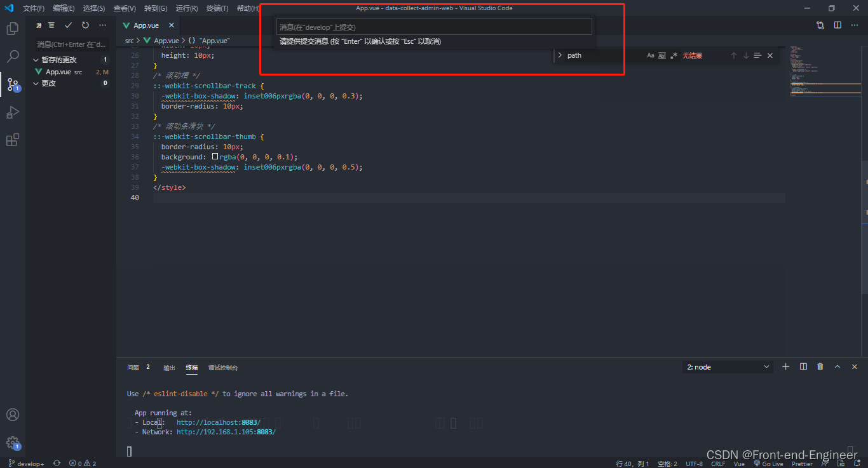Switch to the 调试控制台 panel tab
Viewport: 868px width, 468px height.
223,367
